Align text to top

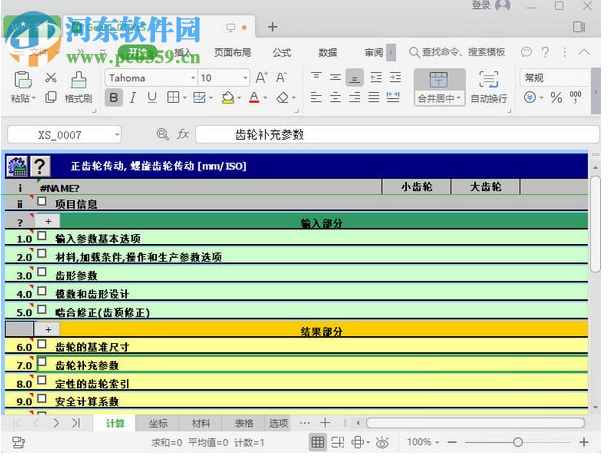click(316, 76)
